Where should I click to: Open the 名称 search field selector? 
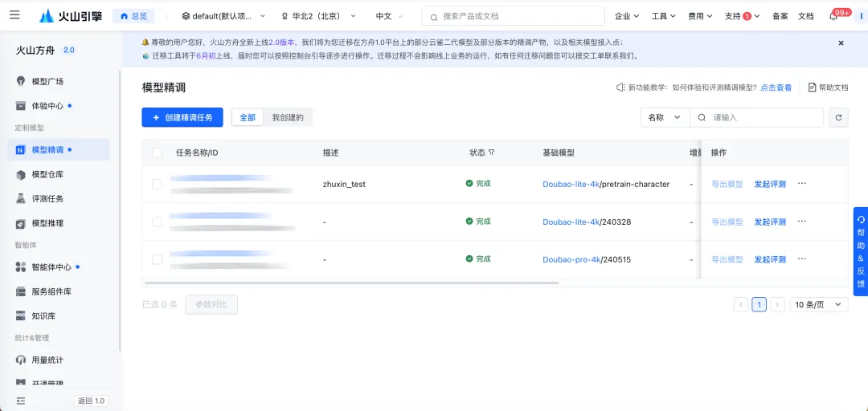(665, 118)
